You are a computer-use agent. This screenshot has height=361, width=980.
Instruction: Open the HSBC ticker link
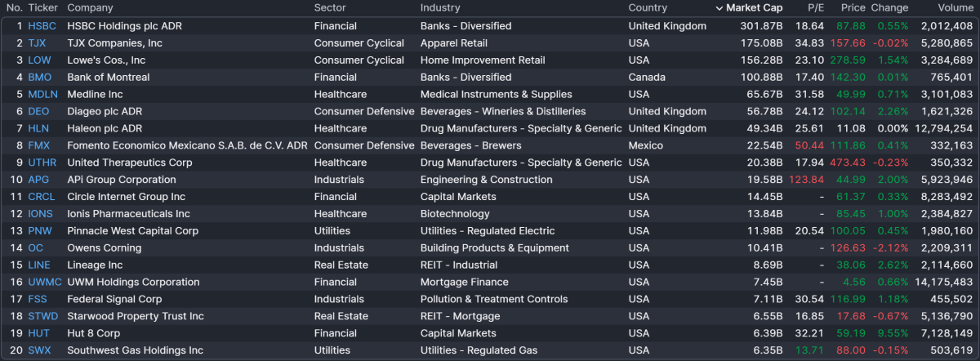(42, 26)
